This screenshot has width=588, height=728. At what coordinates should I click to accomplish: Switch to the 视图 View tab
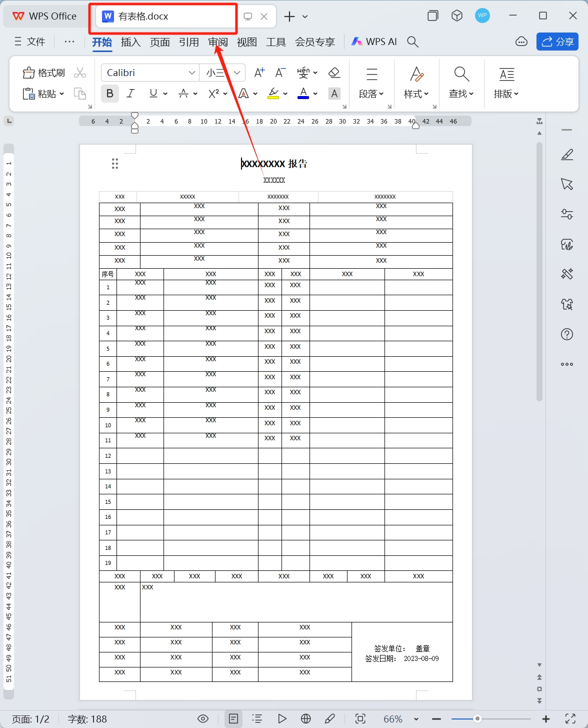247,42
